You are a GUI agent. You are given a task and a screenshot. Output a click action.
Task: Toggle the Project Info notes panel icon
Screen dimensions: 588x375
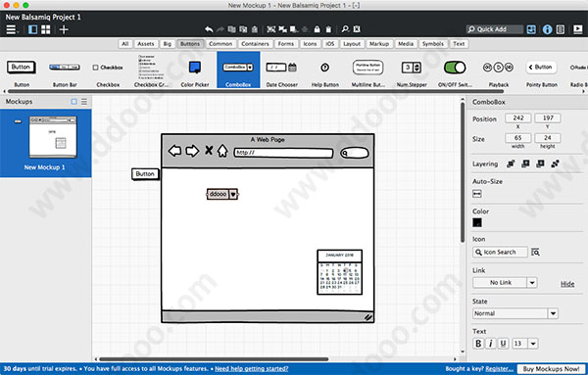coord(561,29)
